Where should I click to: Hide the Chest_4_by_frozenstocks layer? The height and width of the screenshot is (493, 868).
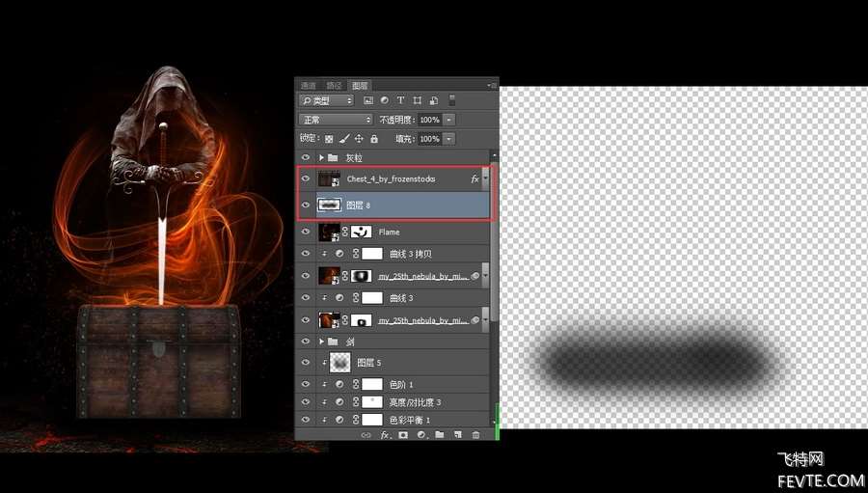coord(306,178)
